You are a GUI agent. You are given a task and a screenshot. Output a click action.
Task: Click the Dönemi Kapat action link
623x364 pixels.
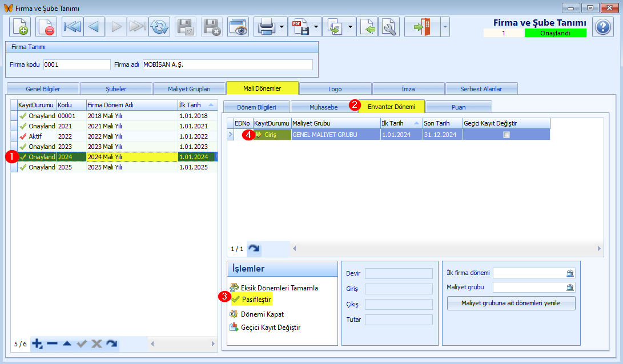click(262, 314)
